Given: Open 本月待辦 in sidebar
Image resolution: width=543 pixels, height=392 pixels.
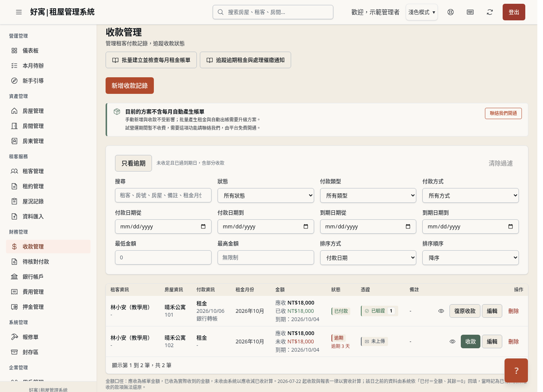Looking at the screenshot, I should coord(48,66).
